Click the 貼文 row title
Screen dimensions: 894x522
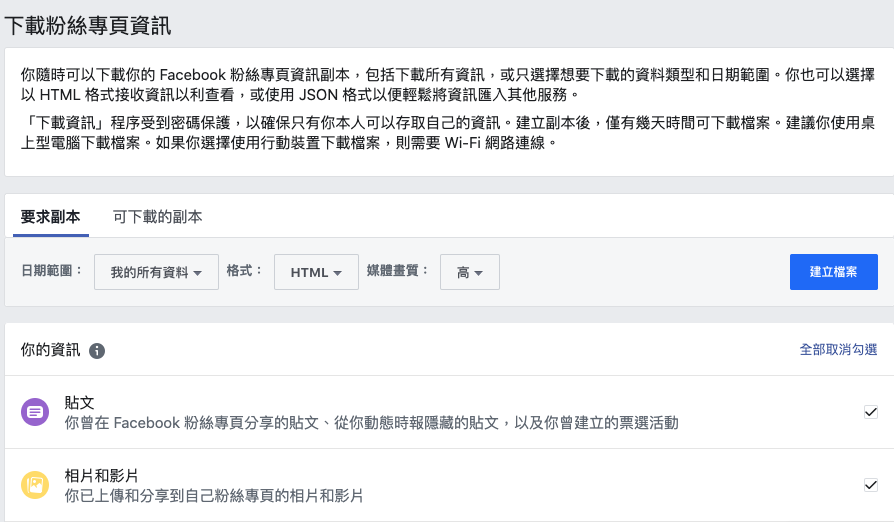pos(79,403)
